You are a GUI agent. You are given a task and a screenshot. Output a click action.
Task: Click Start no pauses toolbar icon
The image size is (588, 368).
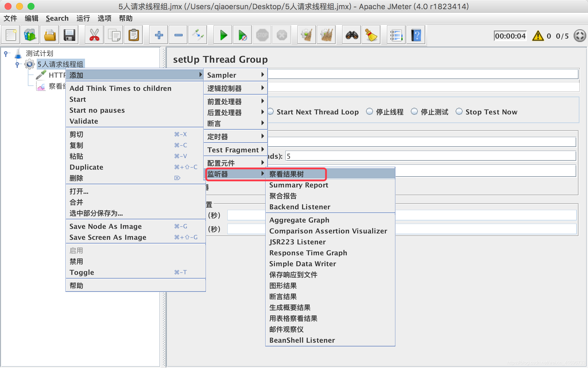[243, 35]
